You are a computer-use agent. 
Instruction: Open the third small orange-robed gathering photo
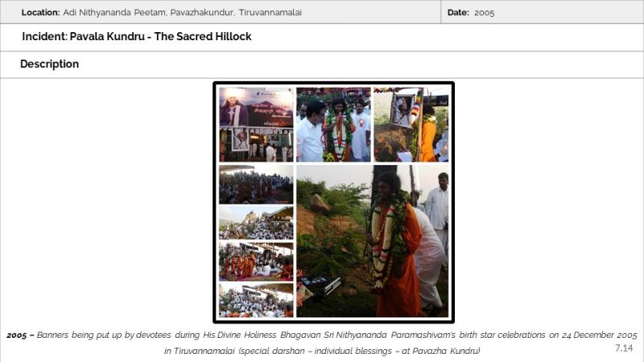tap(256, 261)
